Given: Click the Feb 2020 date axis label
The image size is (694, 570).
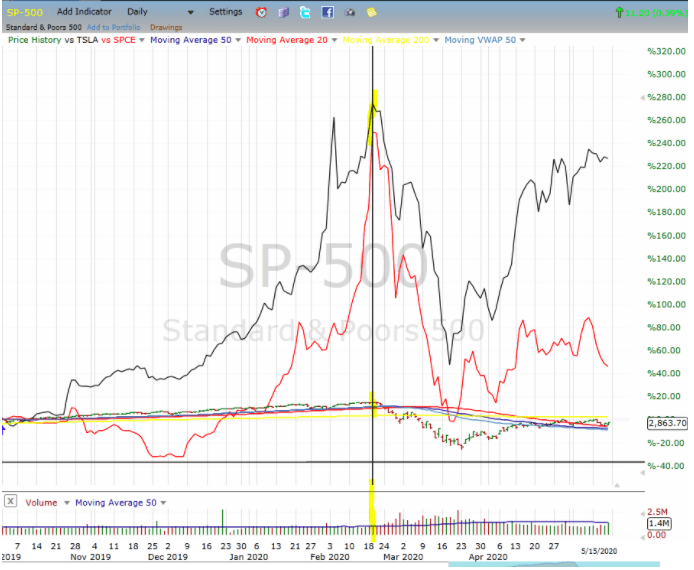Looking at the screenshot, I should (x=330, y=557).
